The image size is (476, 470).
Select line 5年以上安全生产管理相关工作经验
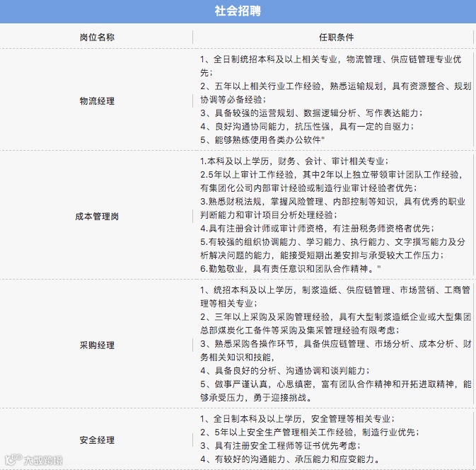tap(310, 432)
